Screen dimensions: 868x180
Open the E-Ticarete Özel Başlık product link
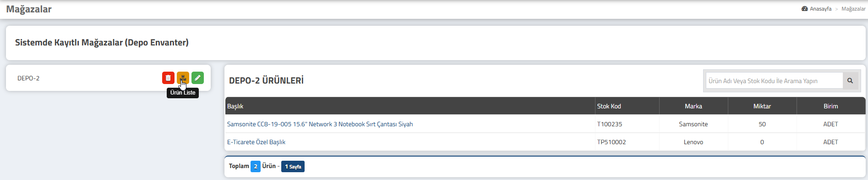[x=256, y=142]
